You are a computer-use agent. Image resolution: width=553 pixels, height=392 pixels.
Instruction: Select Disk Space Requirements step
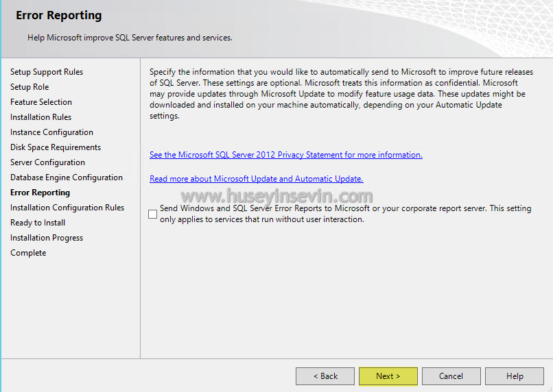[x=56, y=147]
